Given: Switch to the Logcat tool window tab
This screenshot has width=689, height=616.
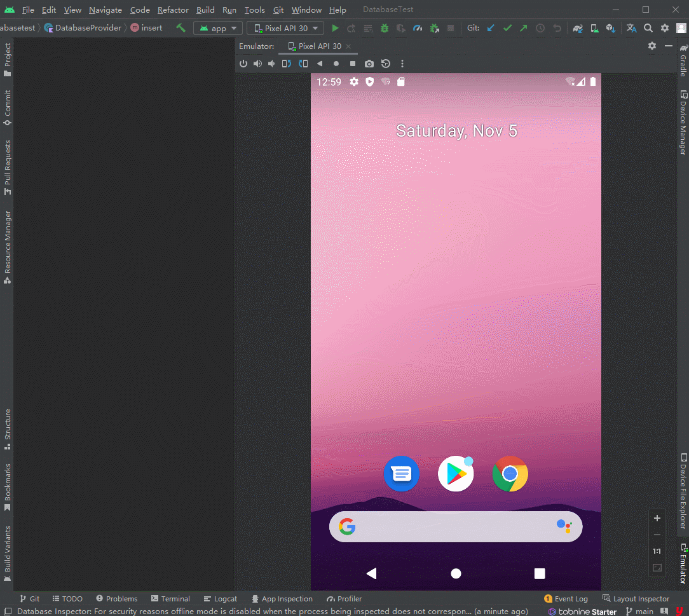Looking at the screenshot, I should tap(221, 599).
